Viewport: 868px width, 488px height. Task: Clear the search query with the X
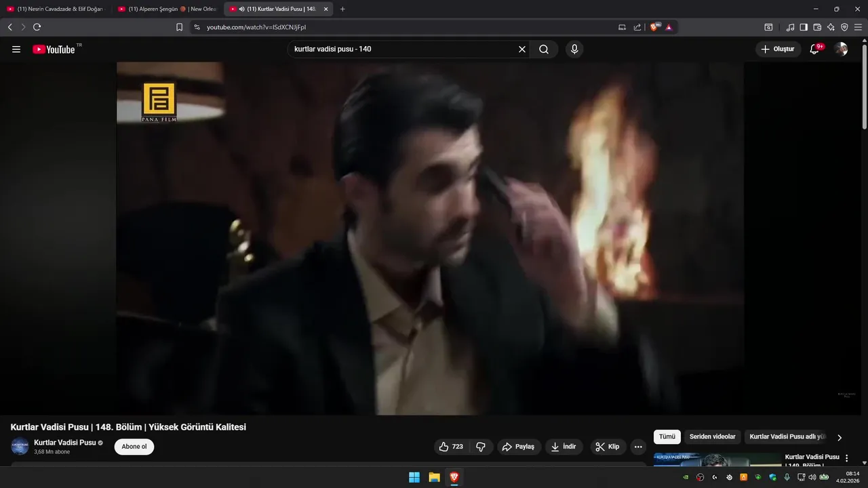(x=522, y=49)
